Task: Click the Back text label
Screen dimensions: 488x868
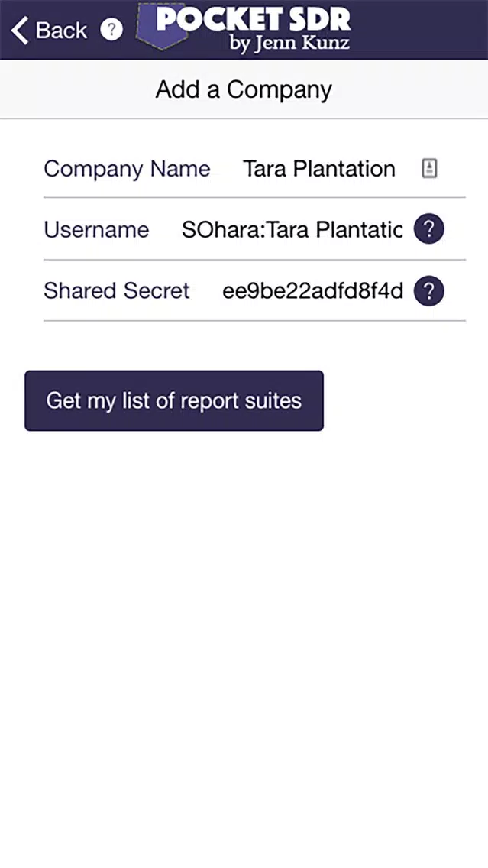Action: point(61,30)
